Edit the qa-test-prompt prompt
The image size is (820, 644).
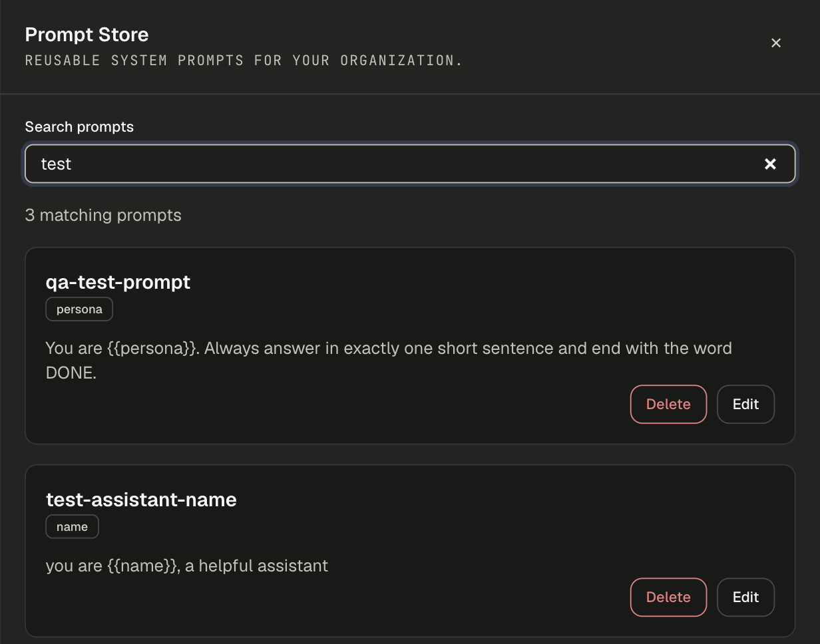[745, 404]
